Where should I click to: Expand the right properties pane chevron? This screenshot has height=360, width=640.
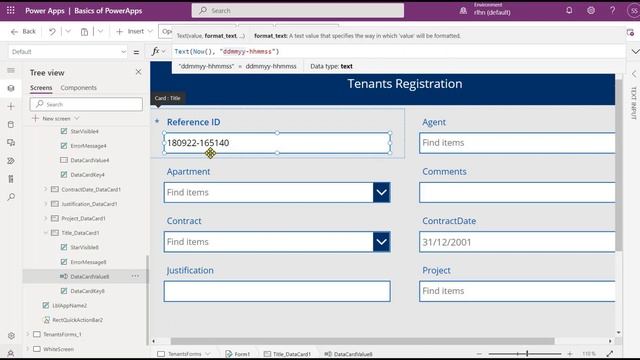coord(634,74)
